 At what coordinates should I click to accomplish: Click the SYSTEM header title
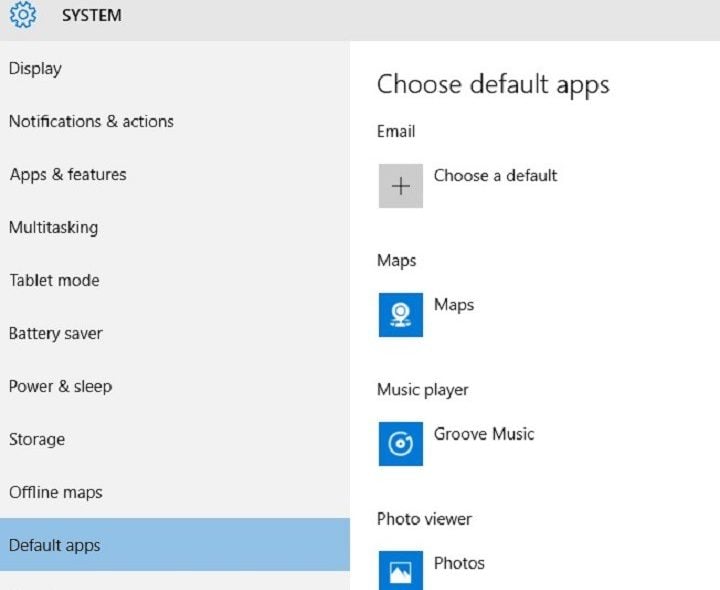[93, 16]
